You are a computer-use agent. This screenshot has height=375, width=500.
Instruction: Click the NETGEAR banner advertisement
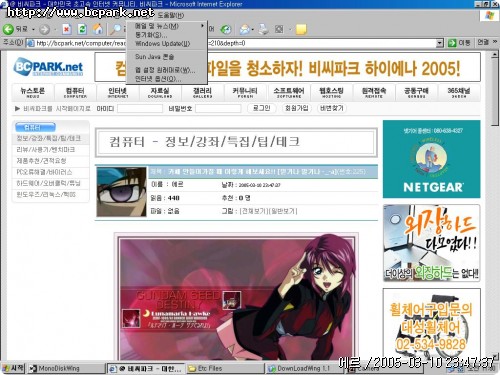[x=432, y=159]
